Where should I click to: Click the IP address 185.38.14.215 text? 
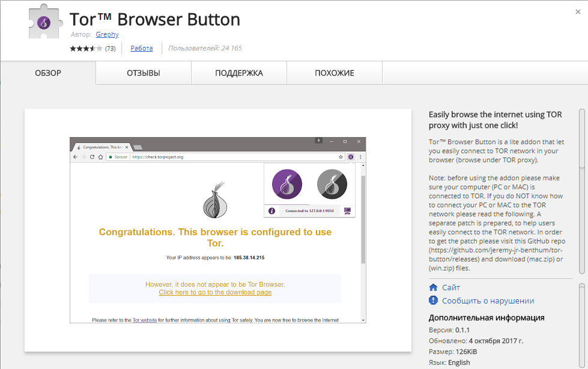(x=249, y=257)
